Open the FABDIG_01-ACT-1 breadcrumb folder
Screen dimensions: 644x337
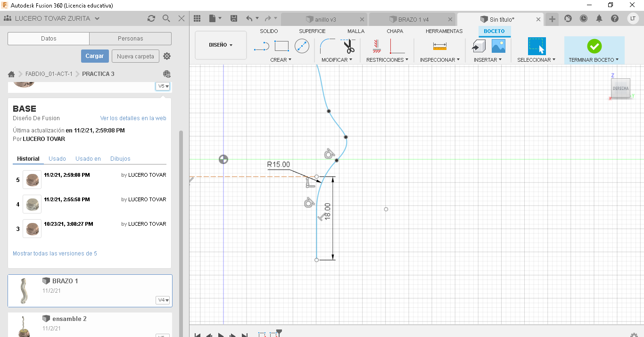pos(49,74)
